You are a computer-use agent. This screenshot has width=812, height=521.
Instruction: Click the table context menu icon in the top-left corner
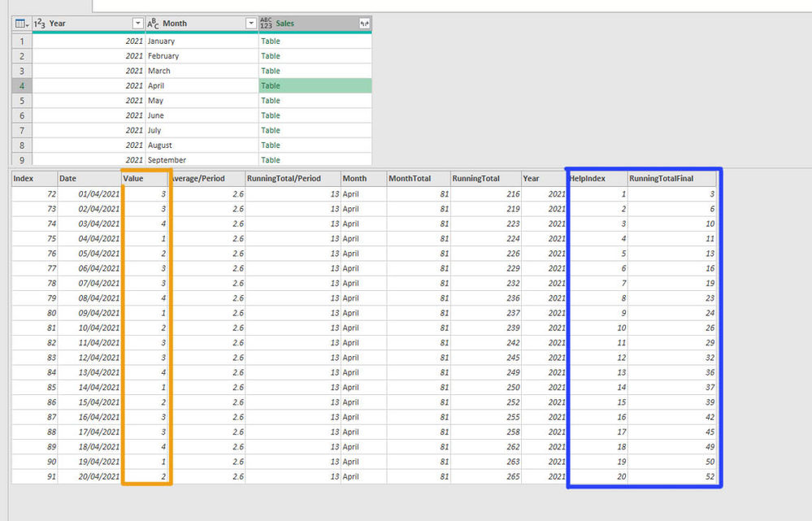pyautogui.click(x=21, y=23)
